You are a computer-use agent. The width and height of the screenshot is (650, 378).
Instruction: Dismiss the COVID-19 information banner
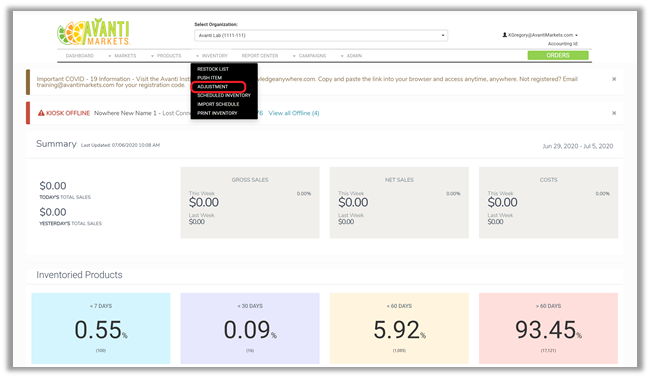click(x=614, y=79)
